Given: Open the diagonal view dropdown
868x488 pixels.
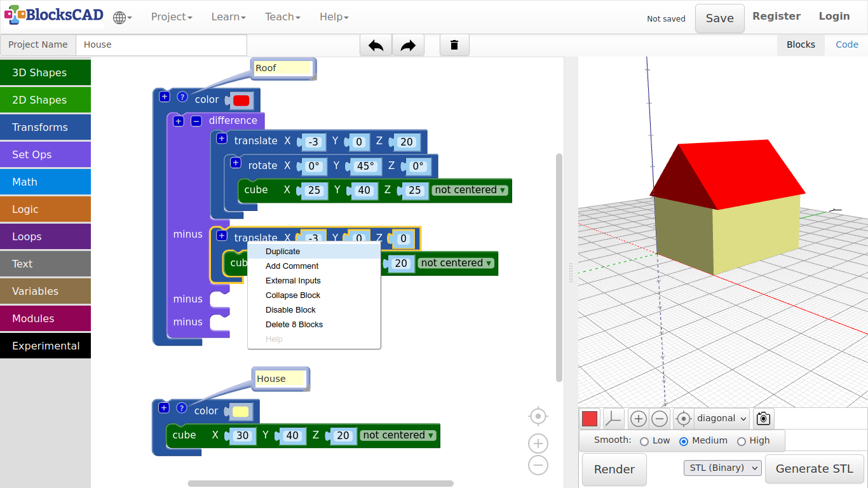Looking at the screenshot, I should click(722, 419).
